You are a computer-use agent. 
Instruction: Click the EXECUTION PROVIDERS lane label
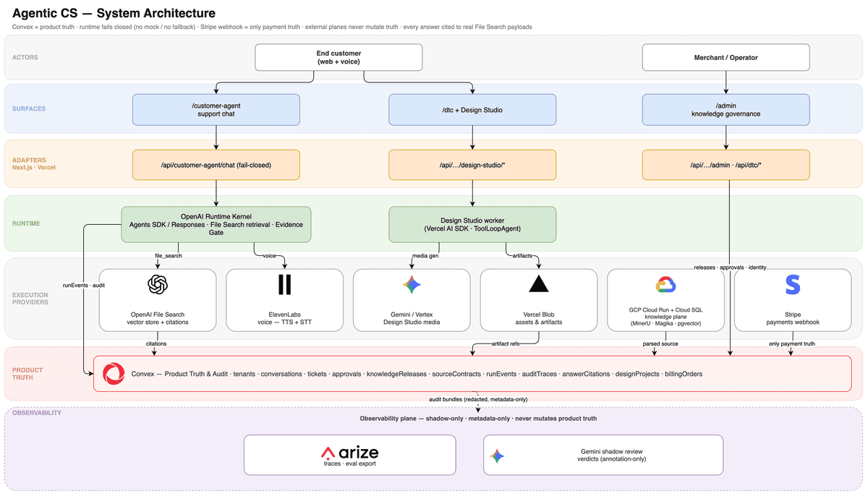point(30,299)
